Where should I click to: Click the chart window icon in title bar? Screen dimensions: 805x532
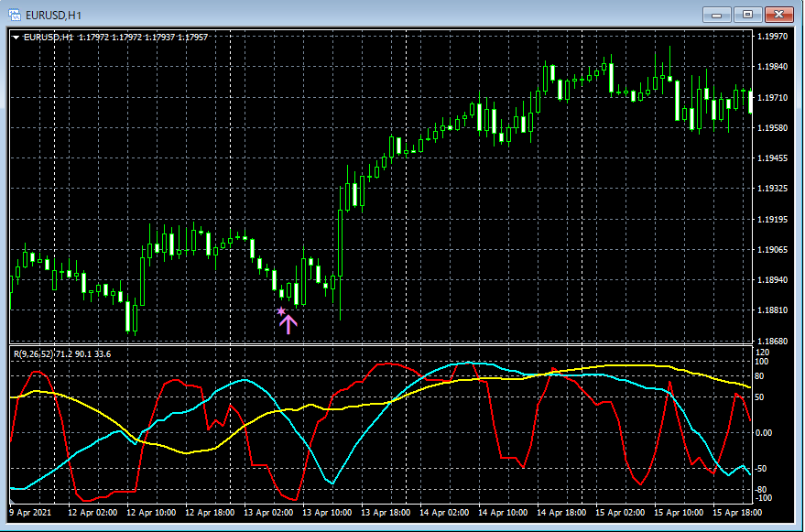tap(16, 14)
